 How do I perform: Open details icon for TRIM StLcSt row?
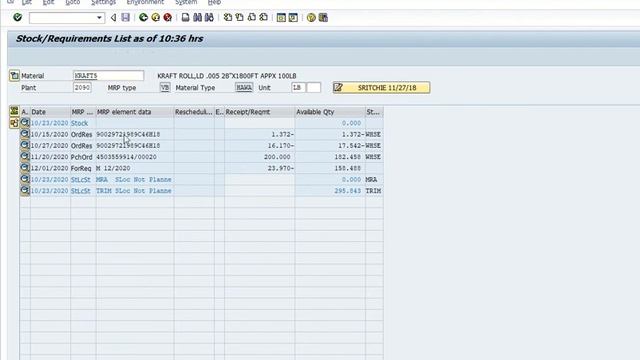pos(25,191)
